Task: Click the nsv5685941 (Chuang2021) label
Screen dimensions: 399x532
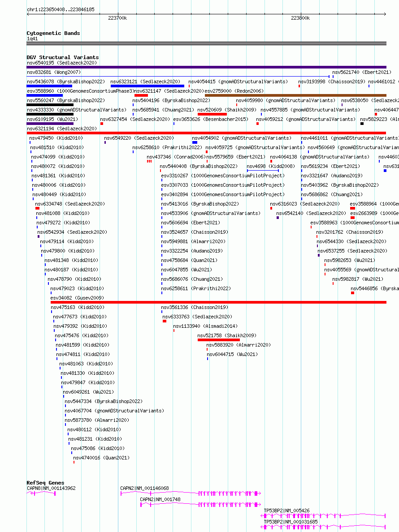Action: pyautogui.click(x=163, y=110)
